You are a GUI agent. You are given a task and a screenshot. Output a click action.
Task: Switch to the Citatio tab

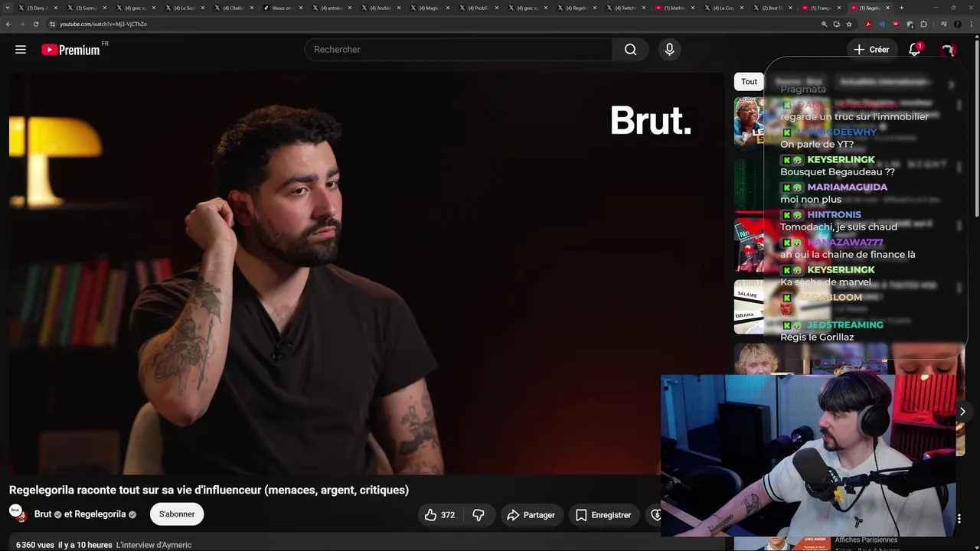(x=233, y=8)
